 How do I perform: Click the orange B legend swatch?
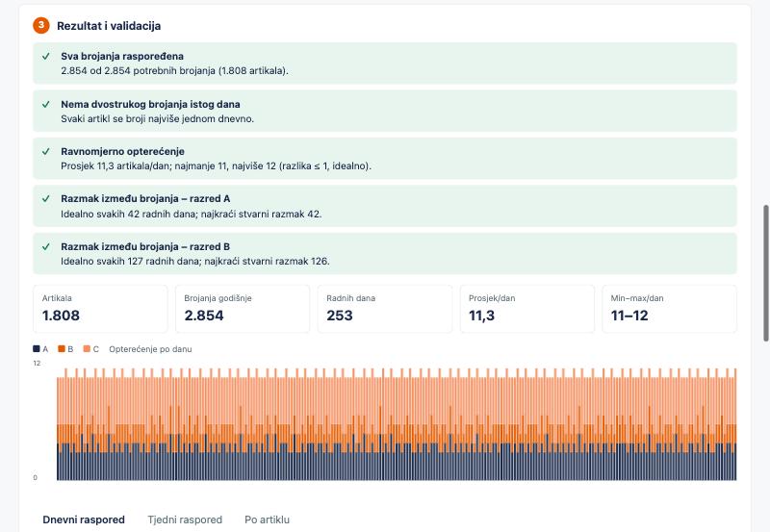[62, 349]
